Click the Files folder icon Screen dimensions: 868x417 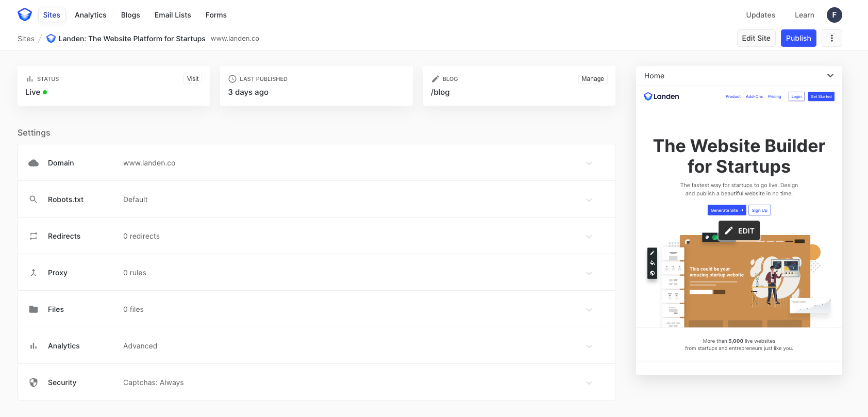pos(34,309)
